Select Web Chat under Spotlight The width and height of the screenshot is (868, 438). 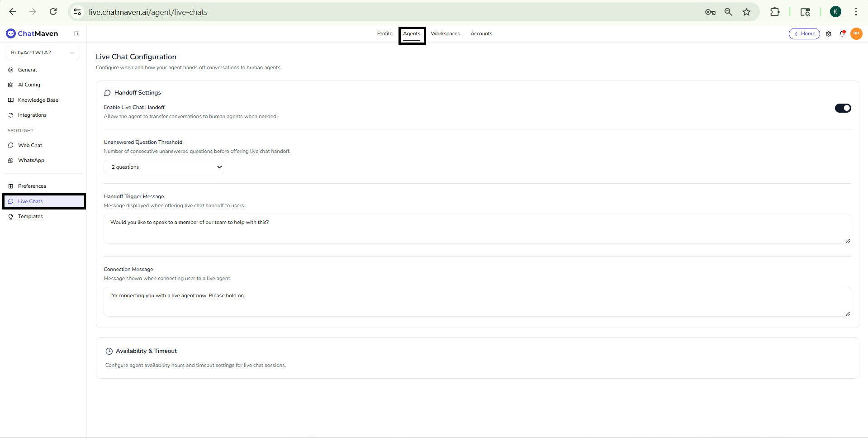[29, 145]
